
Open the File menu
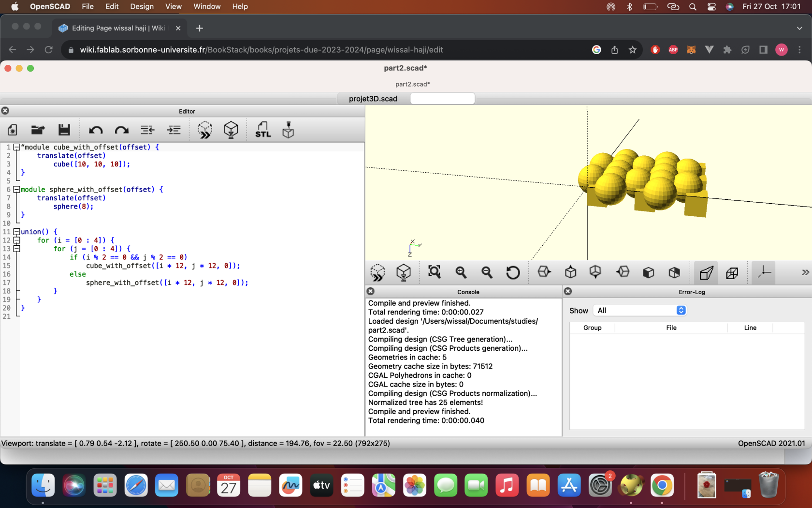87,6
